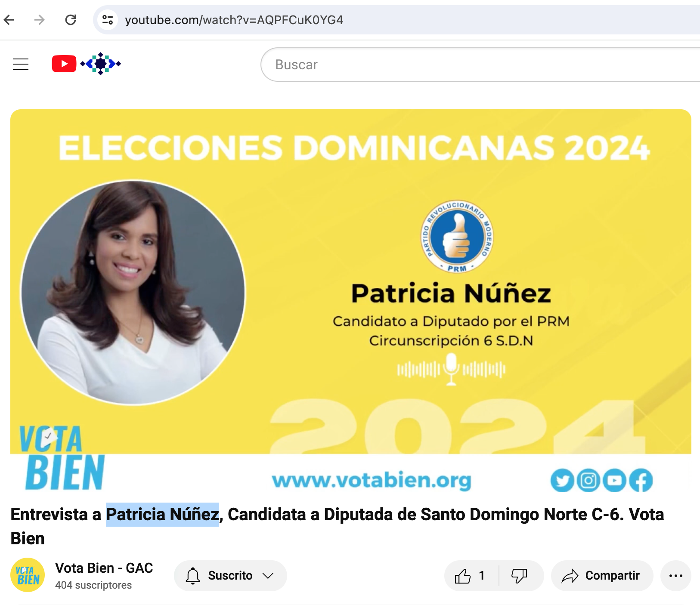Click the video thumbnail to play

[x=351, y=301]
